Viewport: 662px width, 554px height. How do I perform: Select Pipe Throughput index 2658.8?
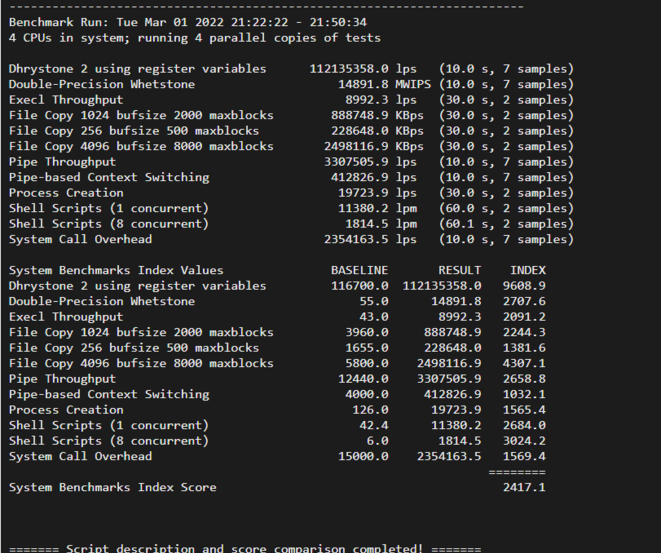tap(524, 379)
